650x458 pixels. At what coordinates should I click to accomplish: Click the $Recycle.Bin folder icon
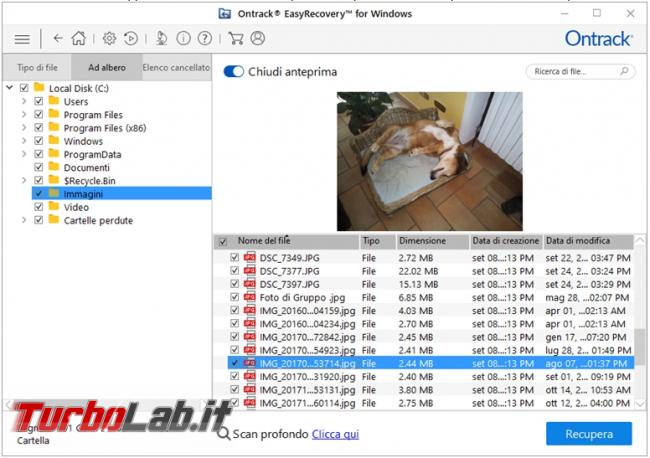tap(54, 180)
